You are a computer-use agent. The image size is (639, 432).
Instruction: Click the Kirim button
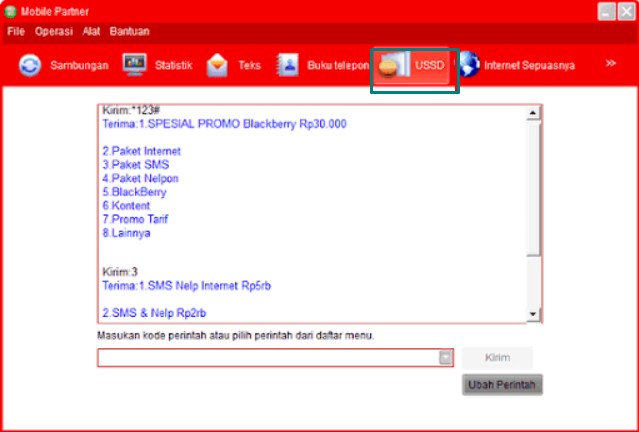(x=497, y=357)
